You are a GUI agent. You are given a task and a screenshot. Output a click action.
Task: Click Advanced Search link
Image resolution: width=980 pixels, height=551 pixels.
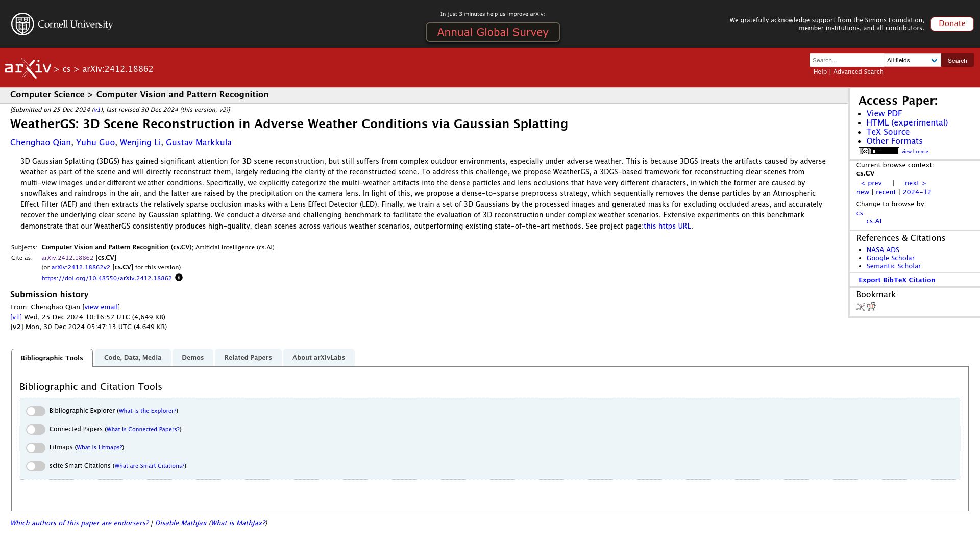click(858, 72)
